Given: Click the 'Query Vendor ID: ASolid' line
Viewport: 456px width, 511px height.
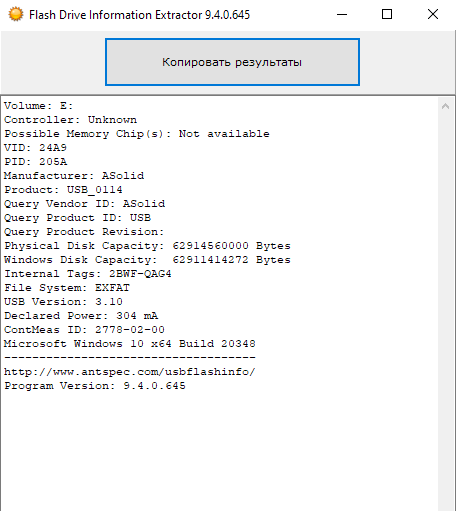Looking at the screenshot, I should coord(84,204).
